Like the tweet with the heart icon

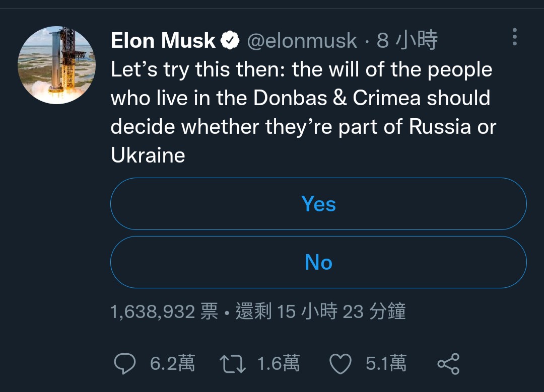(x=340, y=363)
